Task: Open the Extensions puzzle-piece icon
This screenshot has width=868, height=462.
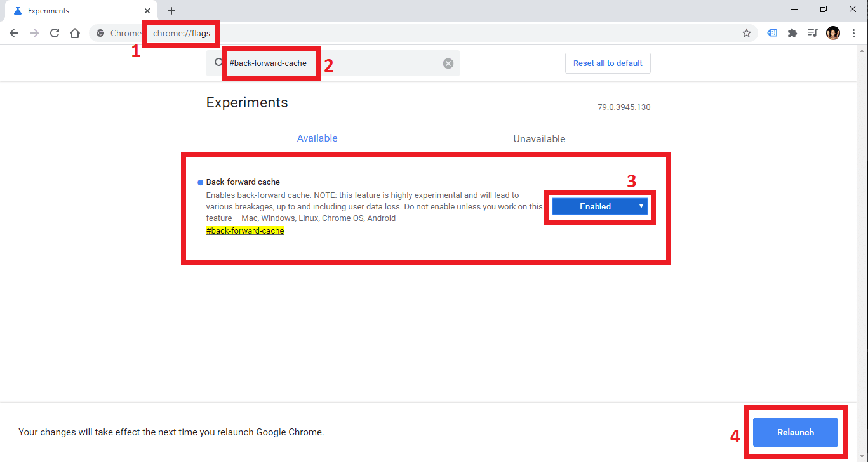Action: point(792,33)
